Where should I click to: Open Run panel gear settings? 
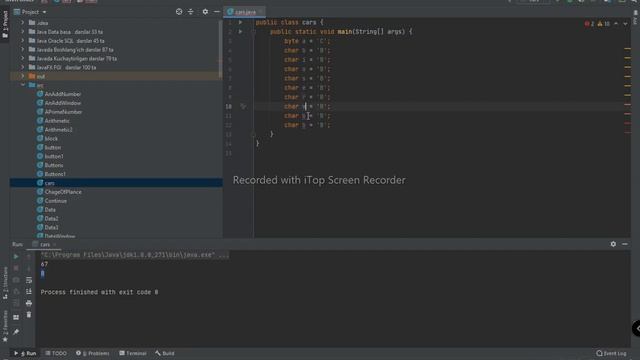[x=613, y=244]
